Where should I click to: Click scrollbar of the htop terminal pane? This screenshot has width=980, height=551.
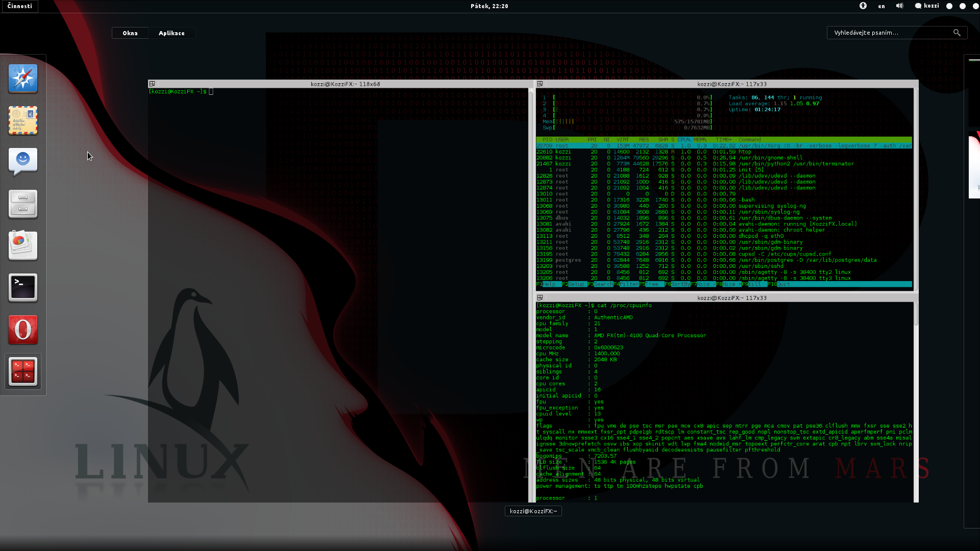(916, 190)
